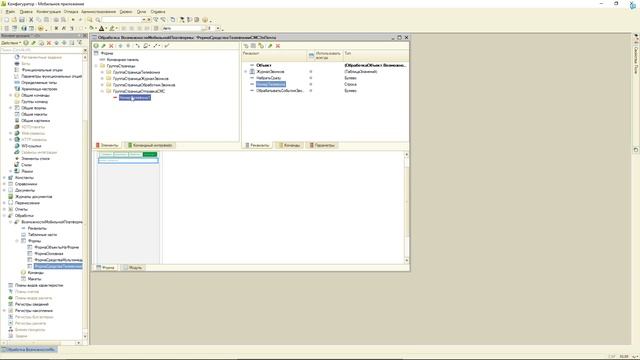Click Move element down arrow in form editor

click(128, 46)
